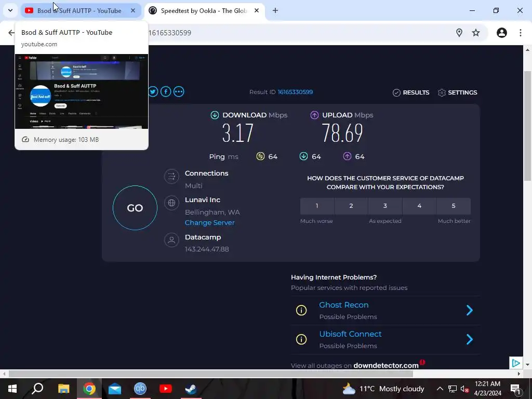Click the location permission pin icon

[x=459, y=33]
